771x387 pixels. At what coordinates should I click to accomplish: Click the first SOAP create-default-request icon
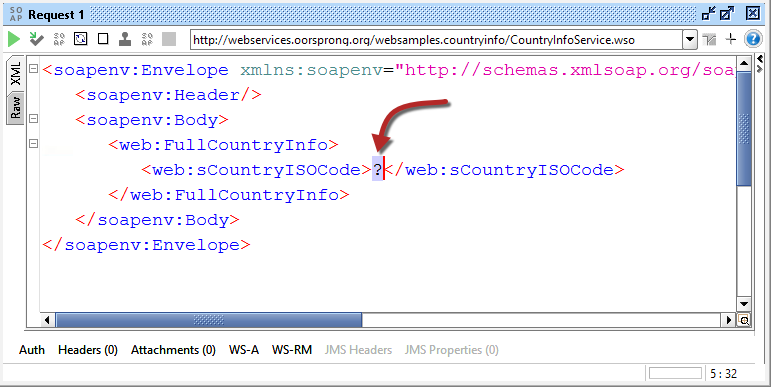[59, 39]
